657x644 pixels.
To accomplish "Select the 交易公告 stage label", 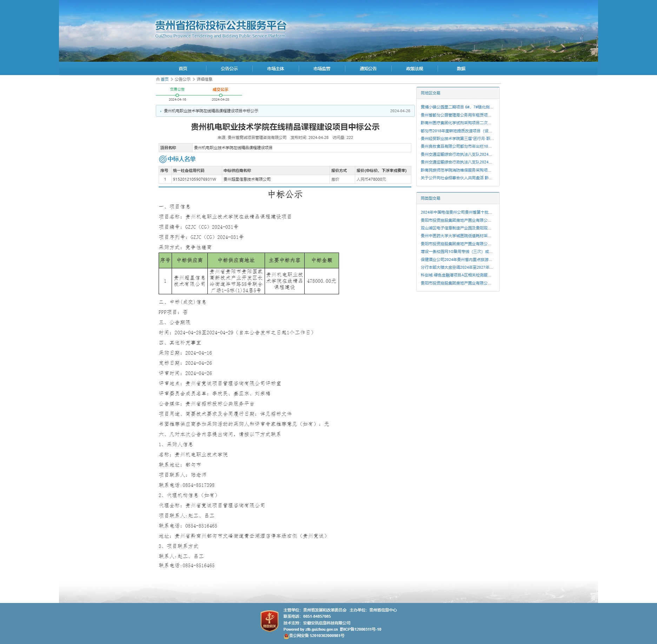I will click(x=177, y=89).
